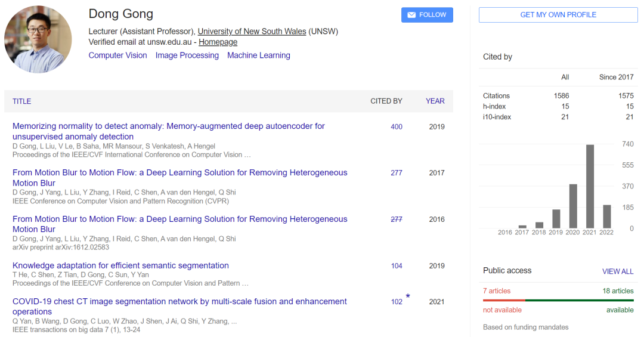
Task: Open Knowledge adaptation for semantic segmentation paper
Action: coord(120,265)
